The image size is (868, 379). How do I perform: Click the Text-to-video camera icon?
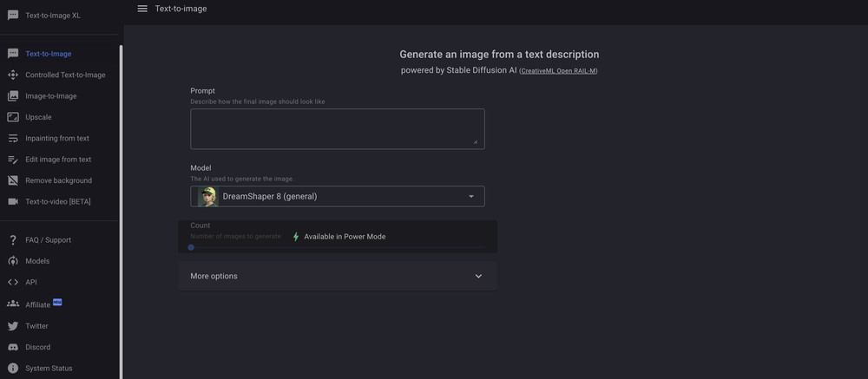tap(13, 201)
